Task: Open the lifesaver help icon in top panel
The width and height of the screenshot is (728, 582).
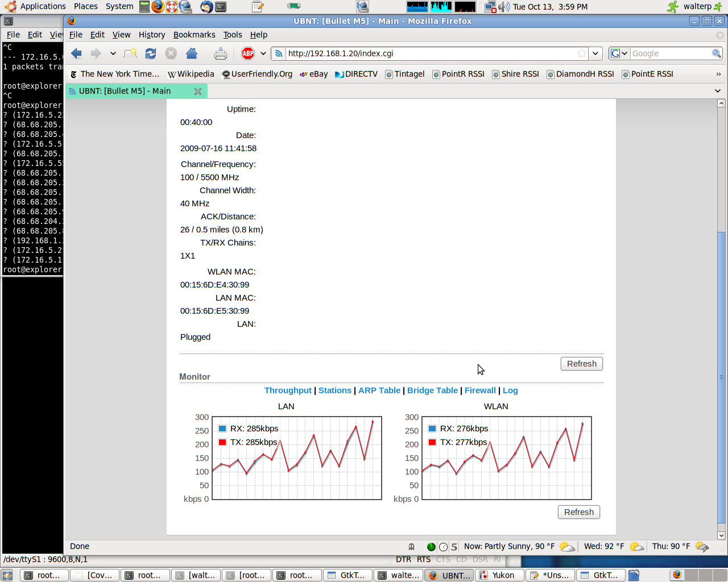Action: pos(172,7)
